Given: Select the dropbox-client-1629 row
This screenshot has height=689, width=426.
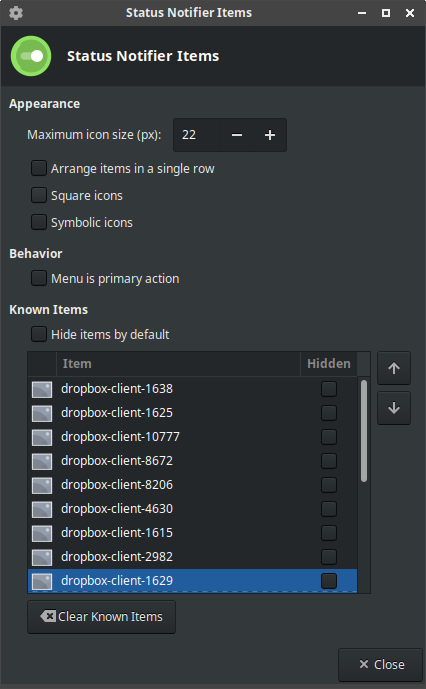Looking at the screenshot, I should (x=193, y=581).
